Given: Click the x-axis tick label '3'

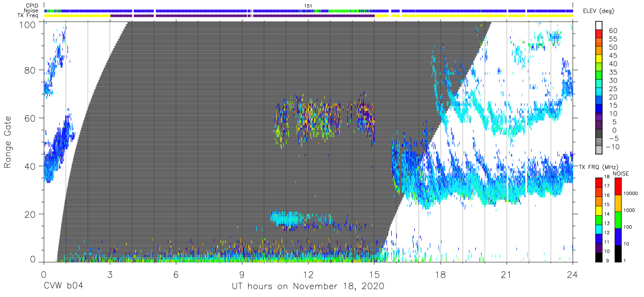Looking at the screenshot, I should (x=110, y=274).
